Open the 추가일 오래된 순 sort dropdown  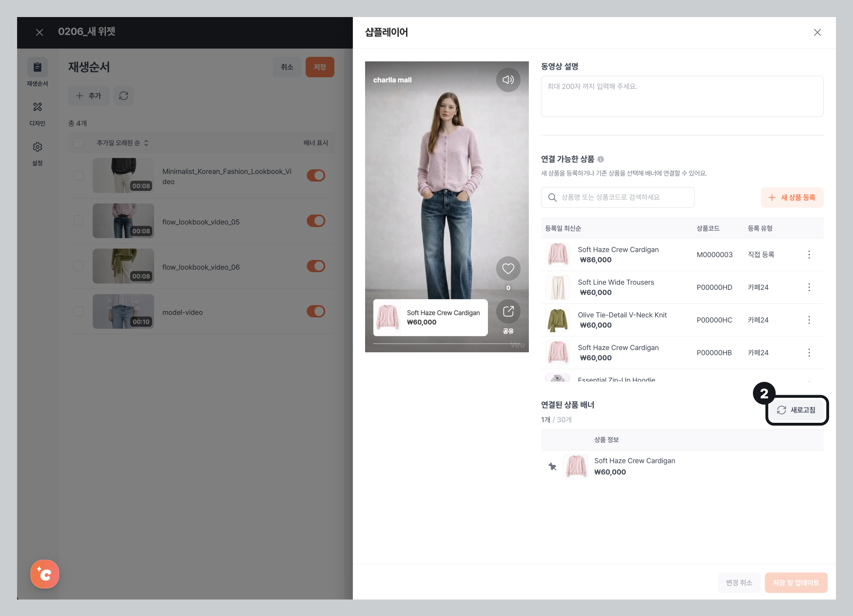[x=122, y=143]
